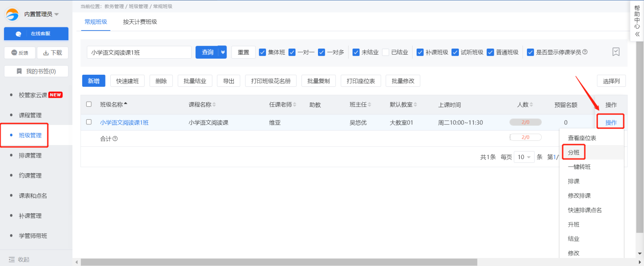This screenshot has width=644, height=266.
Task: Check the 小学语文阅读课1班 row checkbox
Action: (x=89, y=122)
